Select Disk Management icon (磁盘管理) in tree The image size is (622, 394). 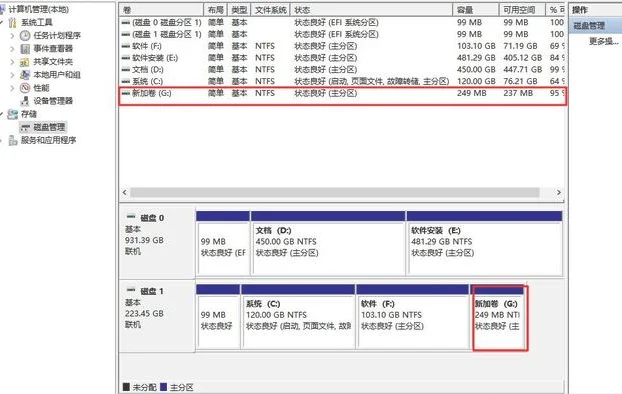[25, 127]
